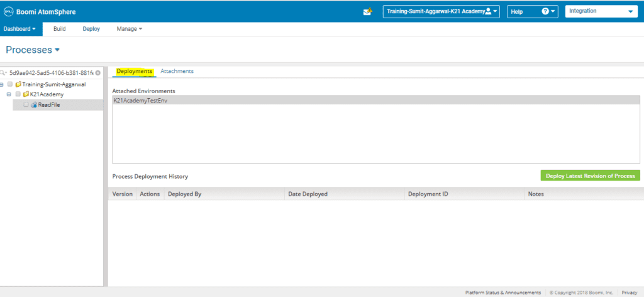Click the Help question mark icon
The width and height of the screenshot is (644, 297).
tap(545, 11)
